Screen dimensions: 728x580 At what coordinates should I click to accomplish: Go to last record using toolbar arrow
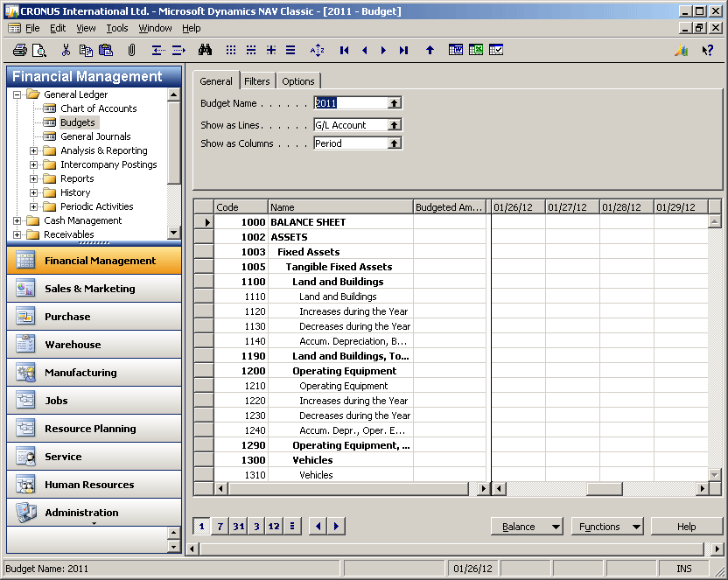403,50
